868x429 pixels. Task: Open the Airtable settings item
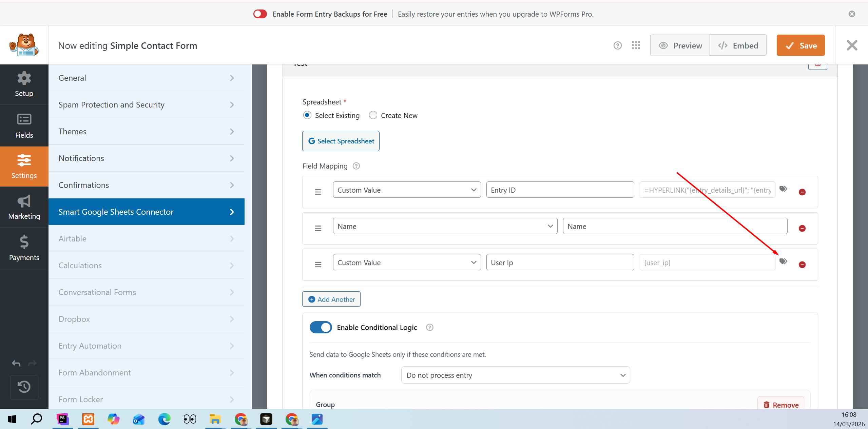(147, 239)
